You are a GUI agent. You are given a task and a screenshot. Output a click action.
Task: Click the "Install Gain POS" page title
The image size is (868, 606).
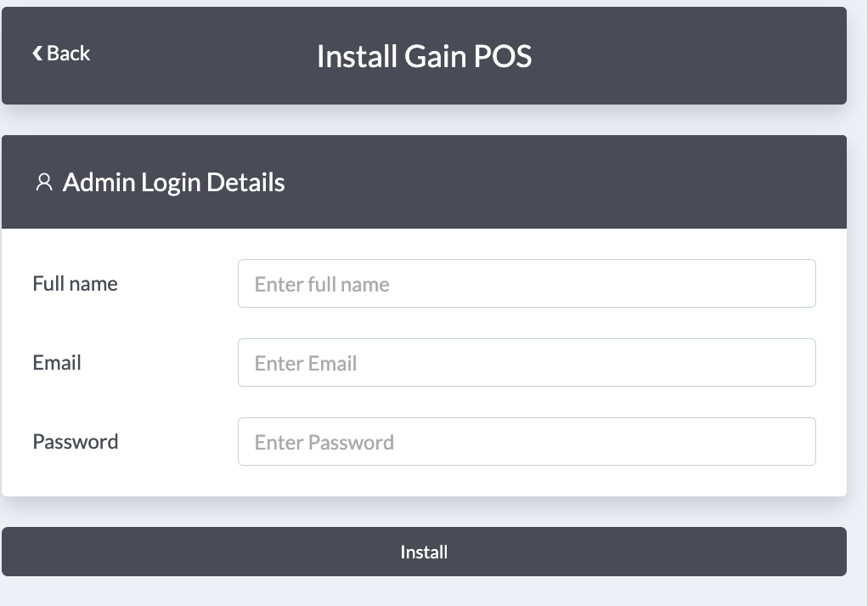(x=424, y=56)
